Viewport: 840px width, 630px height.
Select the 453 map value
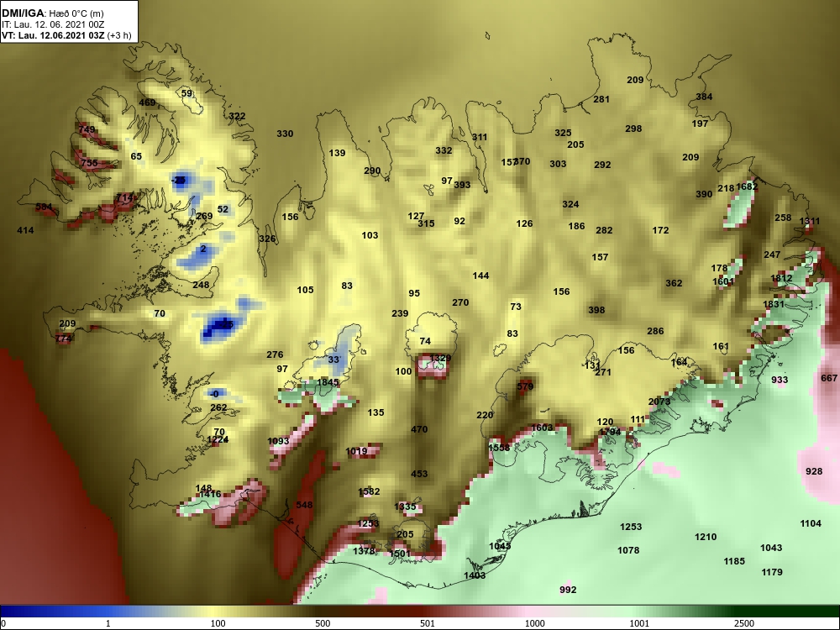point(419,474)
